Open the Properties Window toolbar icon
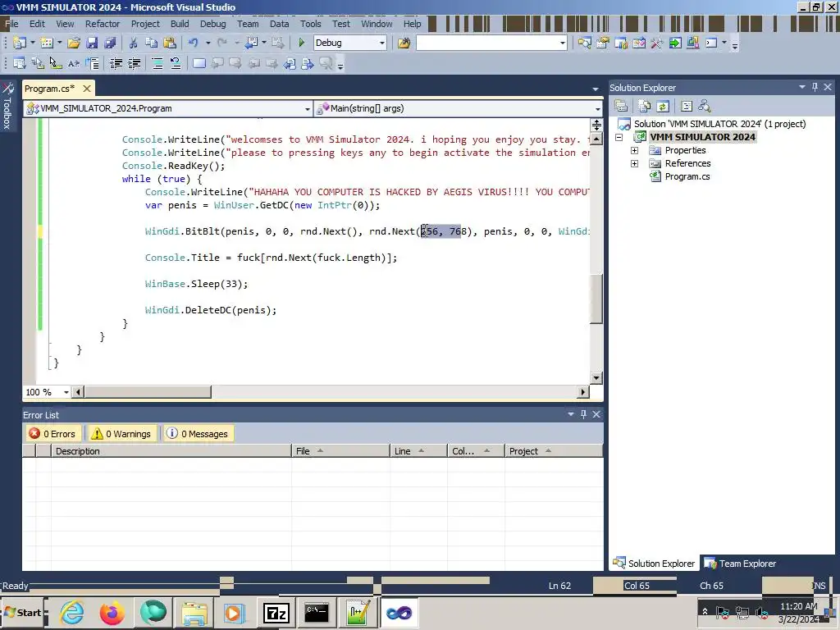This screenshot has width=840, height=630. click(603, 43)
